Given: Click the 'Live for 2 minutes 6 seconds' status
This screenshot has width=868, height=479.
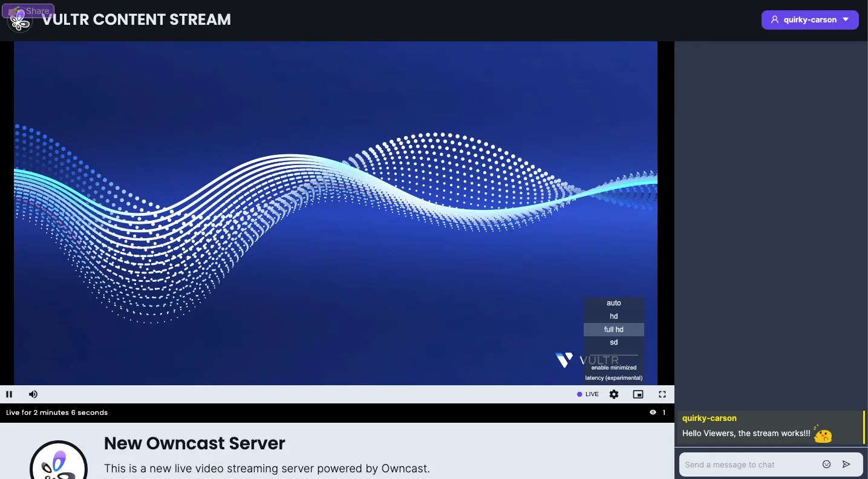Looking at the screenshot, I should [57, 412].
